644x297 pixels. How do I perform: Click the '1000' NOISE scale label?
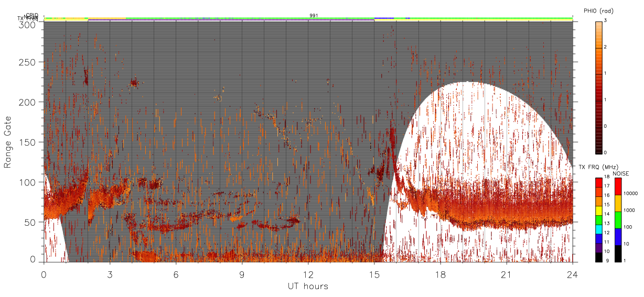pos(629,210)
